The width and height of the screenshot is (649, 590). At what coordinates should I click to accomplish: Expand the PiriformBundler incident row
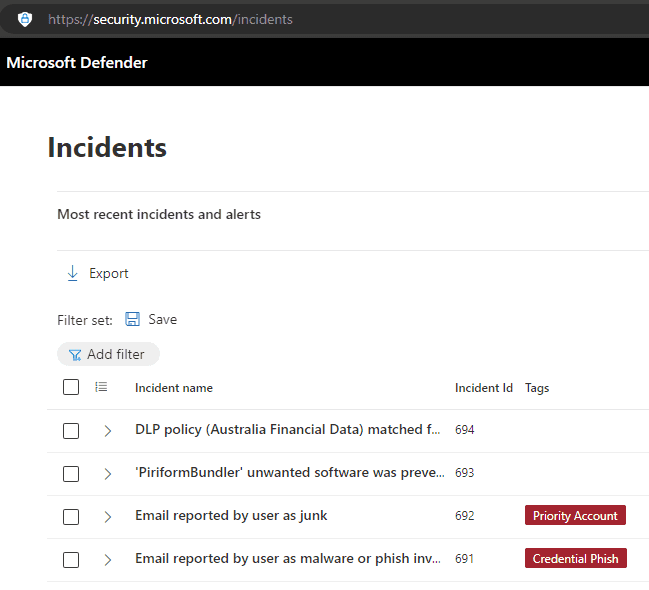(x=108, y=474)
